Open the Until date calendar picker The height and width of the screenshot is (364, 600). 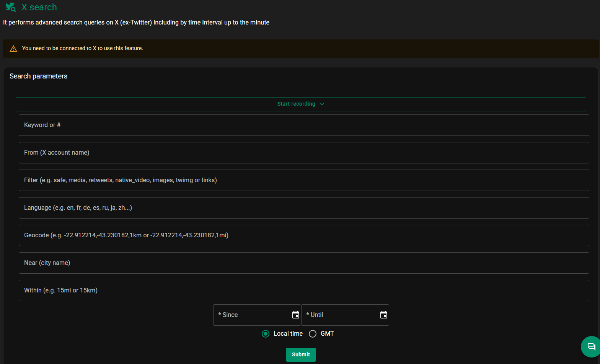pos(383,315)
